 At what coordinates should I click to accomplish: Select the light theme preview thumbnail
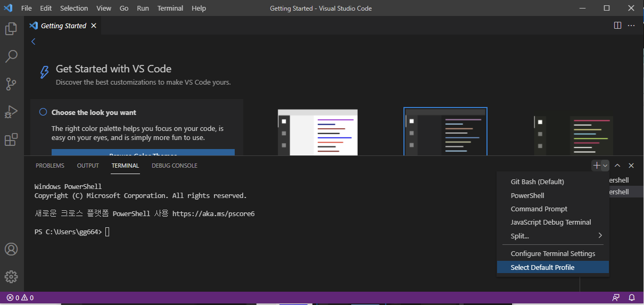tap(318, 133)
